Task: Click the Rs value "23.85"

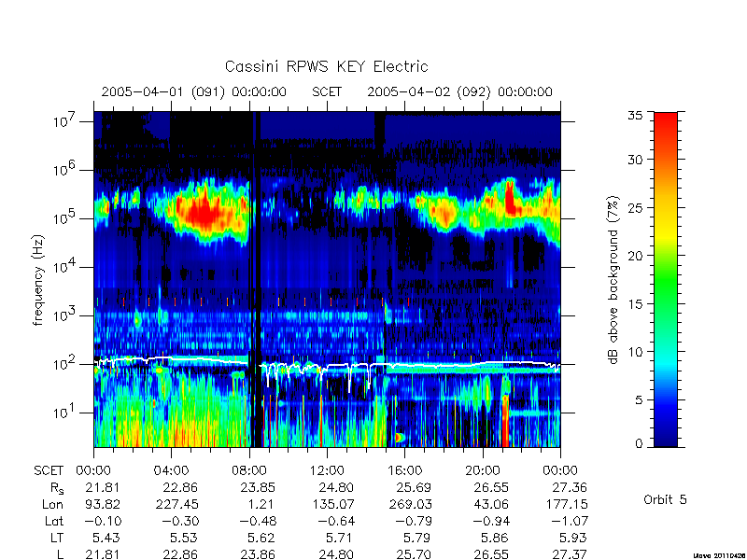Action: pos(258,487)
